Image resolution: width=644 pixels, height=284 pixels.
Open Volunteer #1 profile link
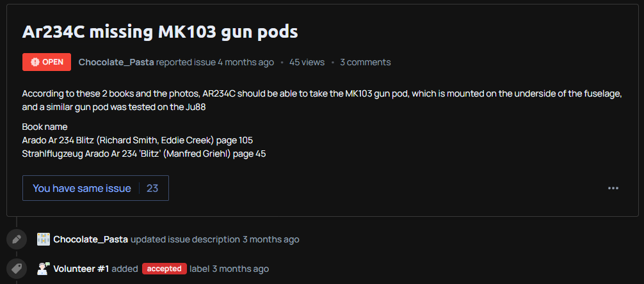[81, 269]
